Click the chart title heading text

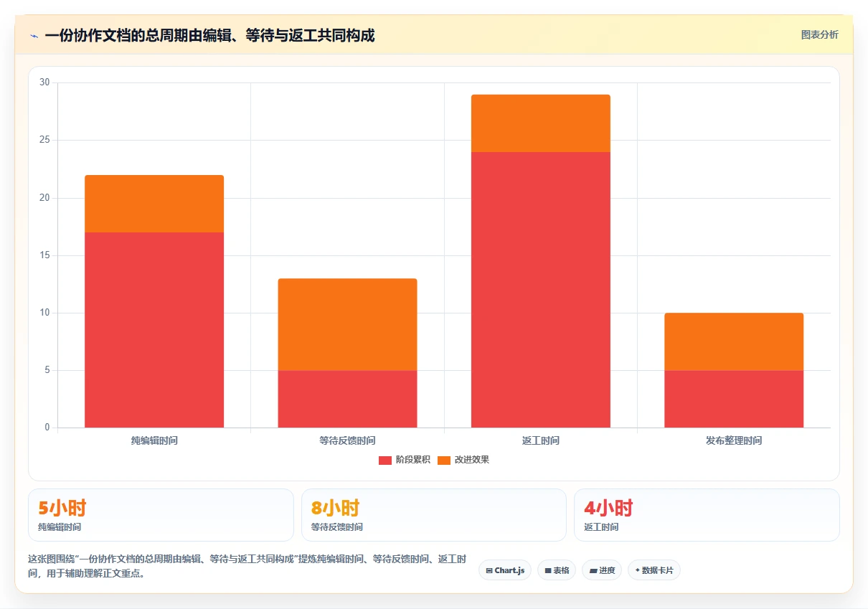pos(209,35)
